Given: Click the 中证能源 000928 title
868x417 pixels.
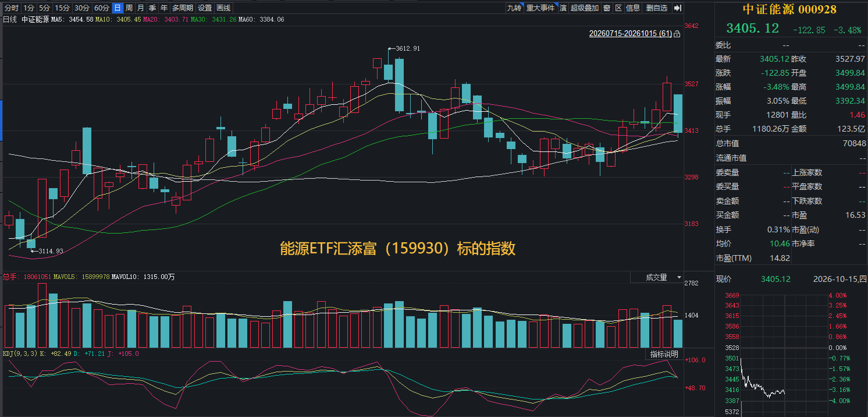Looking at the screenshot, I should click(789, 9).
